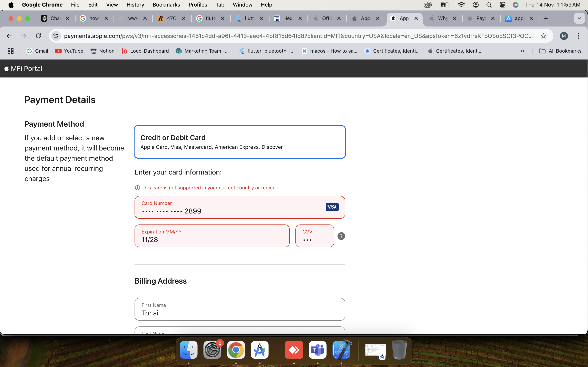Image resolution: width=588 pixels, height=367 pixels.
Task: Bookmark this page with star icon
Action: pyautogui.click(x=543, y=36)
